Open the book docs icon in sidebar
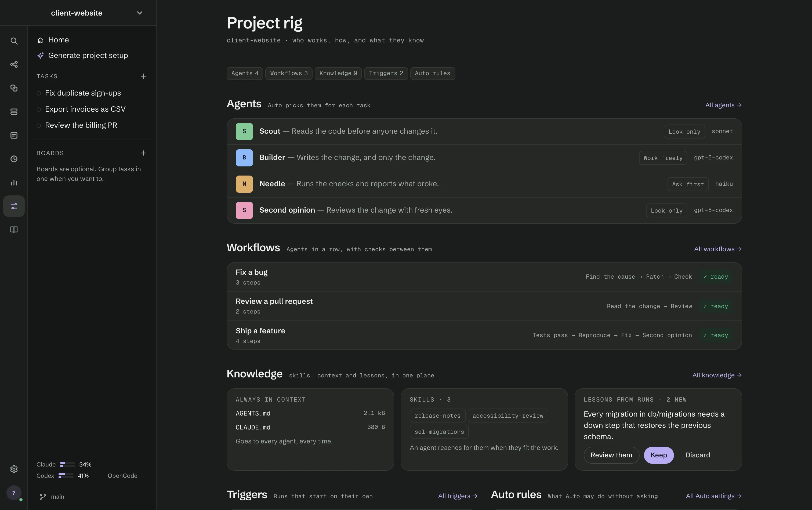The height and width of the screenshot is (510, 812). pos(14,229)
